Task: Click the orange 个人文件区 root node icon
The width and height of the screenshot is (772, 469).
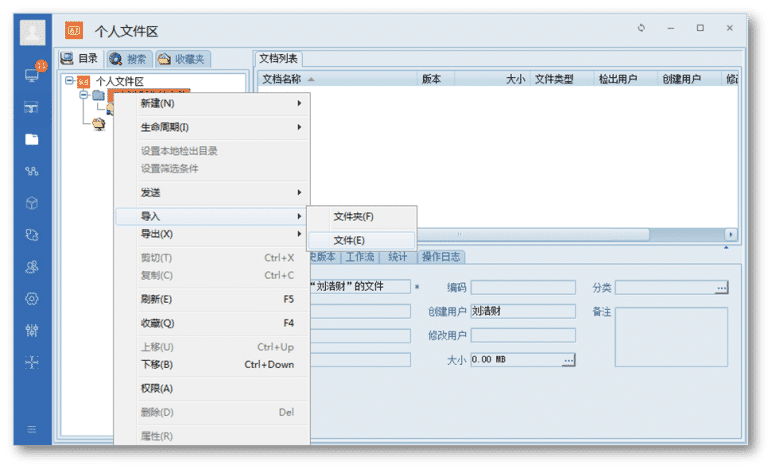Action: [x=84, y=82]
